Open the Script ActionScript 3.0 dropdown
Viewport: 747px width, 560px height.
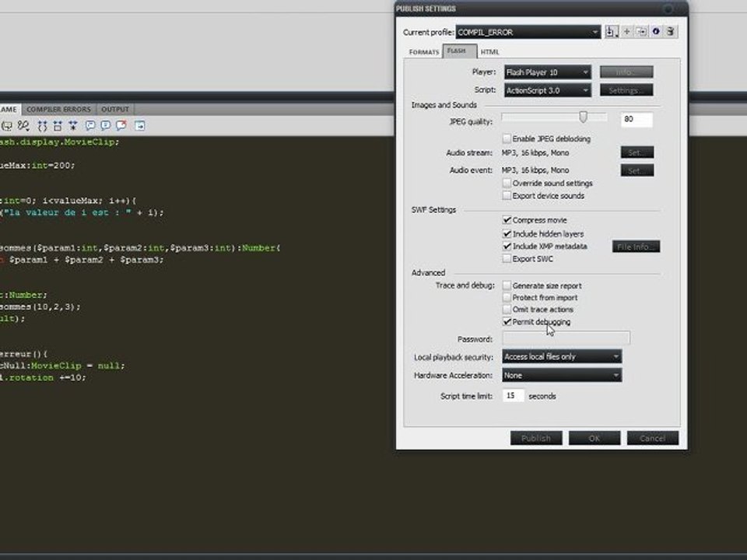[547, 90]
